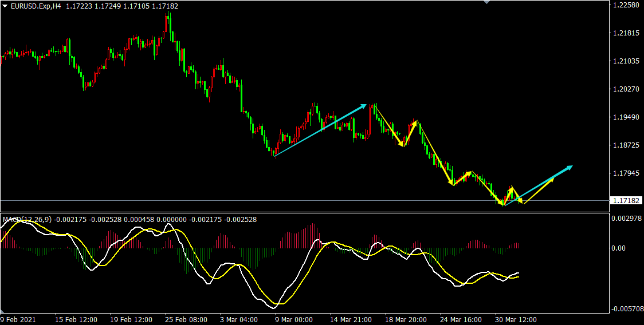Click the triangle icon beside EURUSD.Exp,H4
Screen dimensions: 644x325
pyautogui.click(x=5, y=5)
